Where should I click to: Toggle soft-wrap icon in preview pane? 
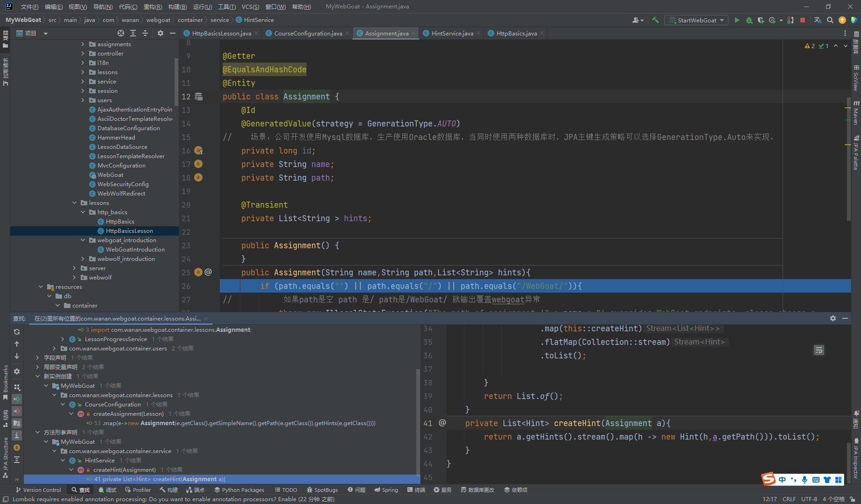[x=819, y=350]
